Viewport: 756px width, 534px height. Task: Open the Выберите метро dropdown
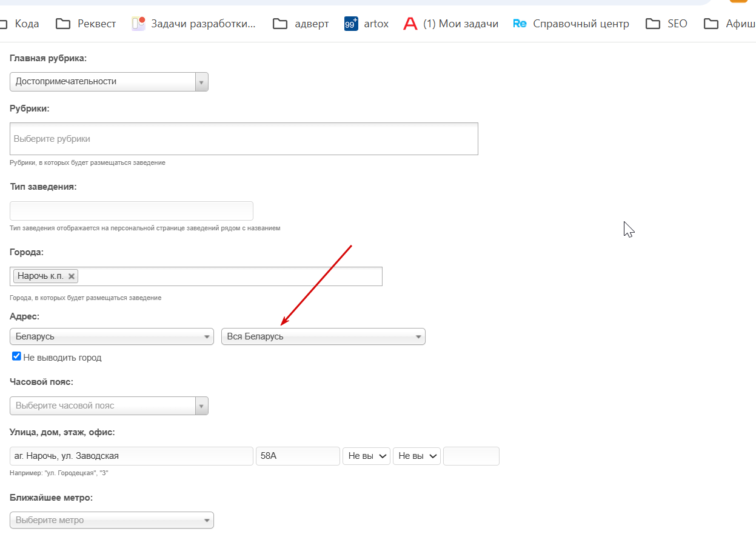112,520
